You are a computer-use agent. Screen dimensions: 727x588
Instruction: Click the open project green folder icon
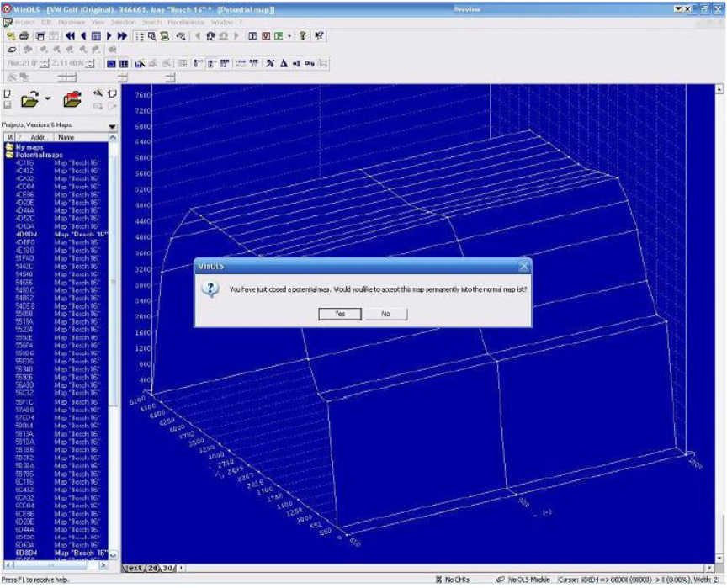pyautogui.click(x=30, y=99)
